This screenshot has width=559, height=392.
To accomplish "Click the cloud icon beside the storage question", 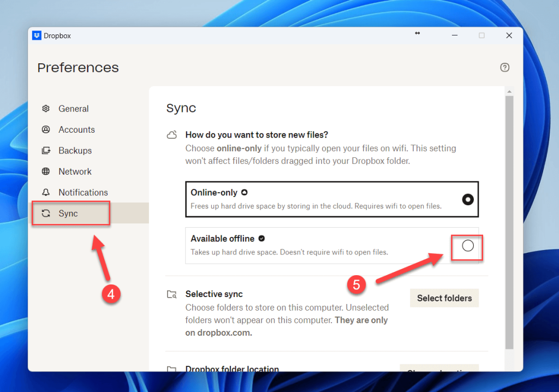I will click(172, 135).
